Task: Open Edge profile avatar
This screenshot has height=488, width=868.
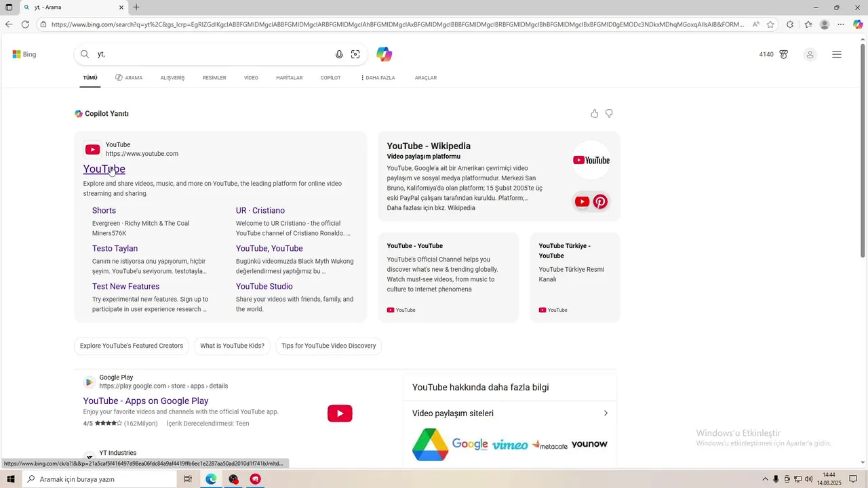Action: click(825, 24)
